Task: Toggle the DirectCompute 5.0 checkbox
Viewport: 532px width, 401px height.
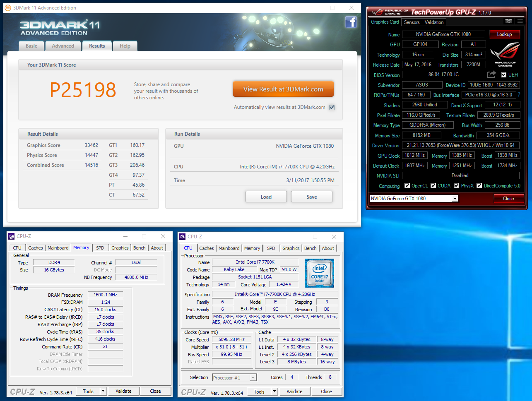Action: point(479,186)
